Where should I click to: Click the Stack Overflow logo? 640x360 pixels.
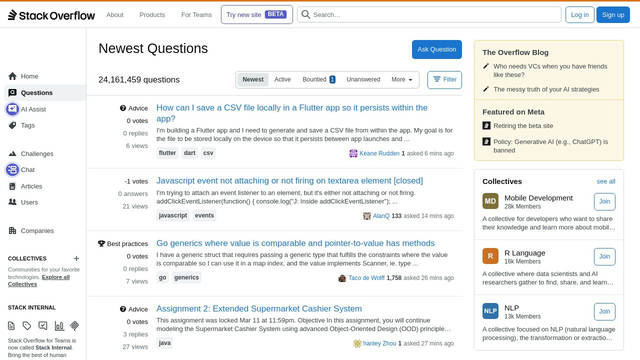click(51, 15)
